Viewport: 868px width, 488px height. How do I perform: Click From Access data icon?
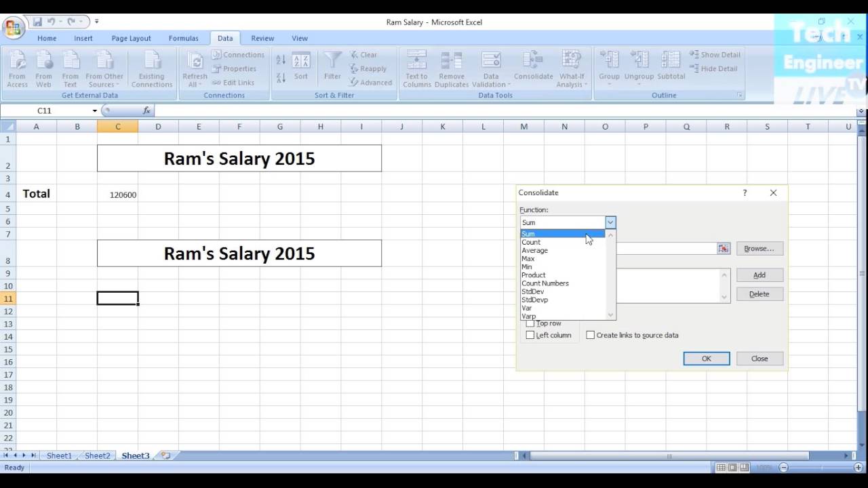[x=18, y=69]
